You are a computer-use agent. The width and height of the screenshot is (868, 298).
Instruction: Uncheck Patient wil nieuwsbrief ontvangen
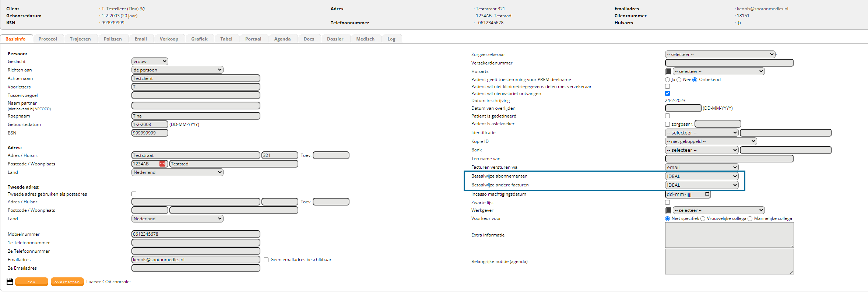coord(667,94)
